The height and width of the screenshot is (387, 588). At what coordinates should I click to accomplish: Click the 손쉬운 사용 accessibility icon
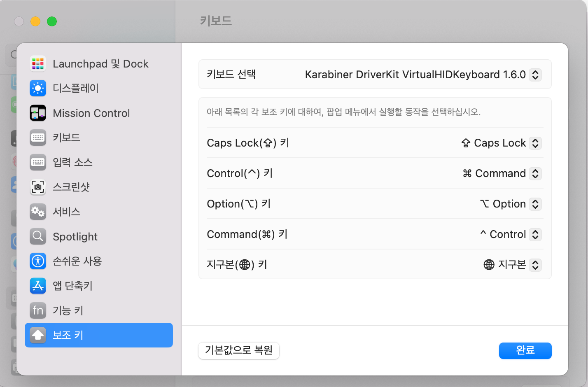click(38, 261)
